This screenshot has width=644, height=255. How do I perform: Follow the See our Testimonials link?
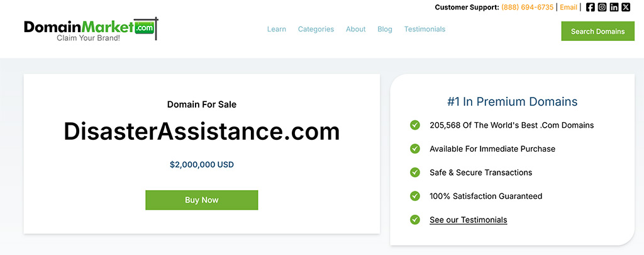[468, 220]
